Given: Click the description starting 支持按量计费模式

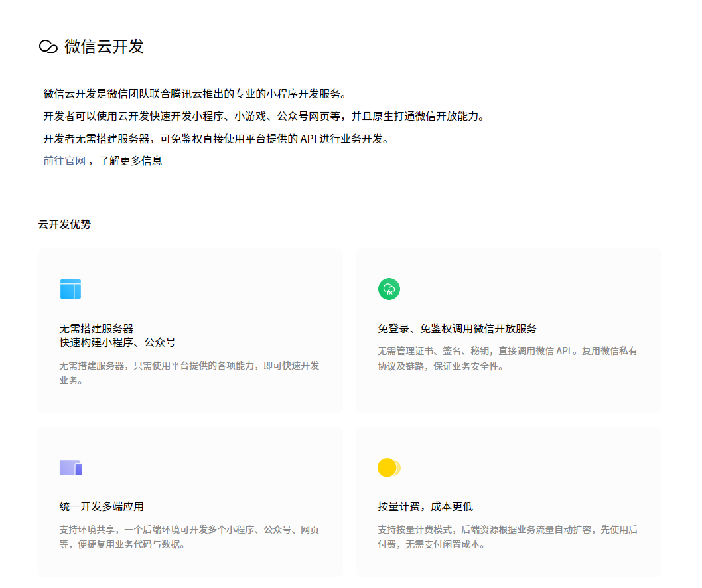Looking at the screenshot, I should pyautogui.click(x=508, y=537).
